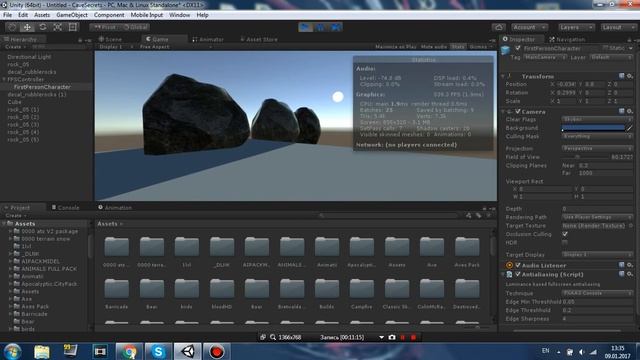Toggle Maximize on Play
The image size is (640, 360).
click(x=396, y=47)
